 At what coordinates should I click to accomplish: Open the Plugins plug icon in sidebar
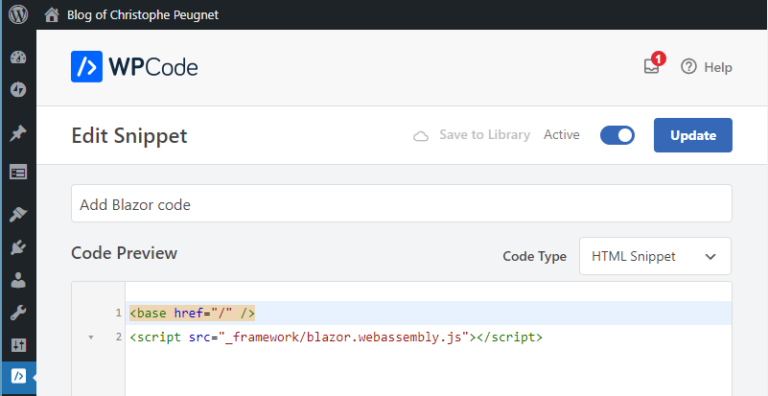coord(18,248)
